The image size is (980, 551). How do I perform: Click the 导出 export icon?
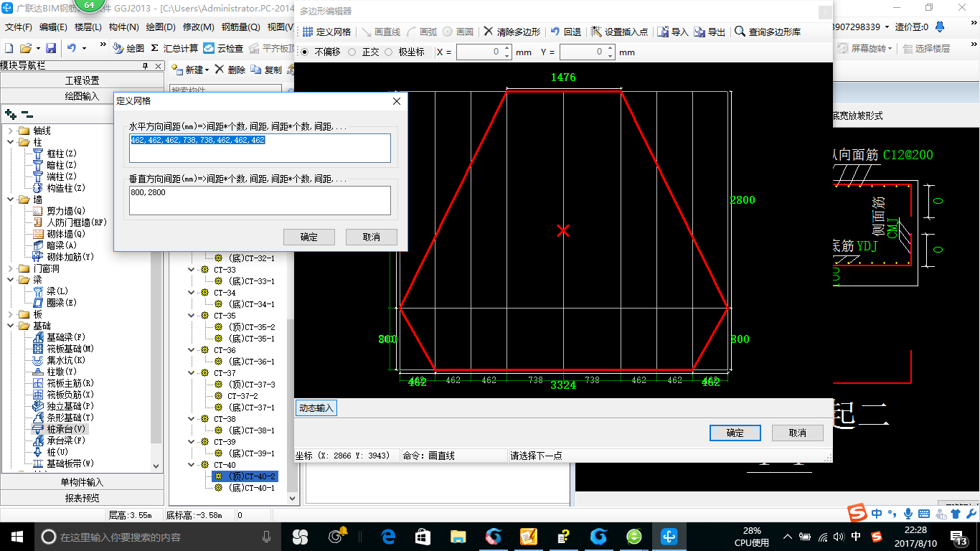click(699, 32)
